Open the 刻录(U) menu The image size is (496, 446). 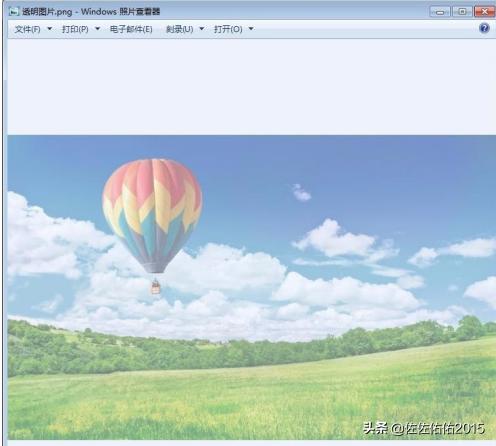tap(179, 29)
